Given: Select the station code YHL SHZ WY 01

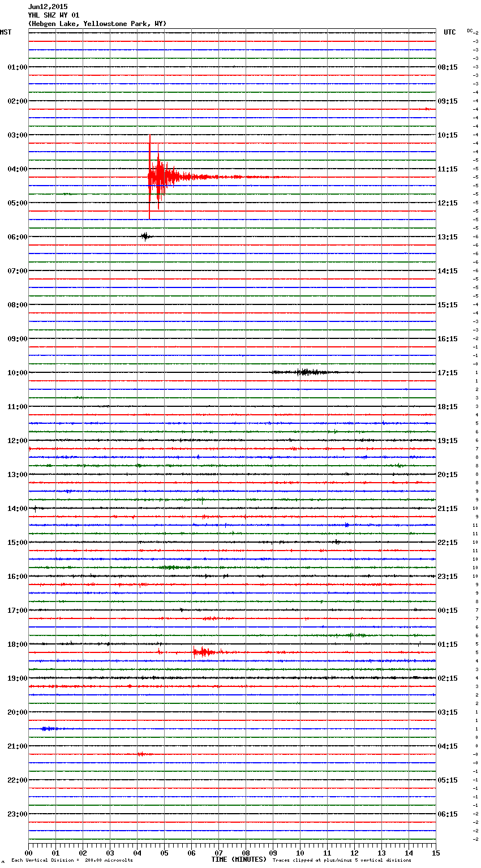Looking at the screenshot, I should (54, 15).
